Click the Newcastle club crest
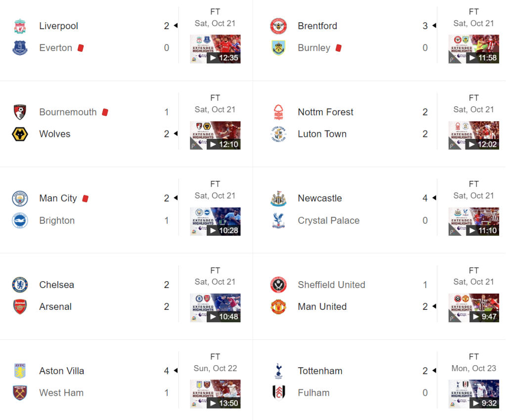This screenshot has height=420, width=506. point(278,199)
